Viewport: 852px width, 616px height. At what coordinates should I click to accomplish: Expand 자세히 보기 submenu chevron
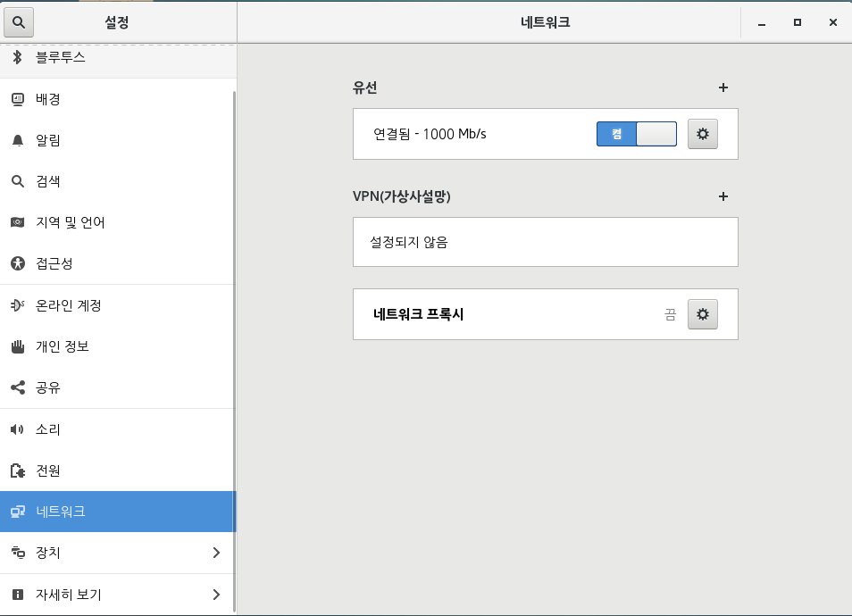coord(216,595)
